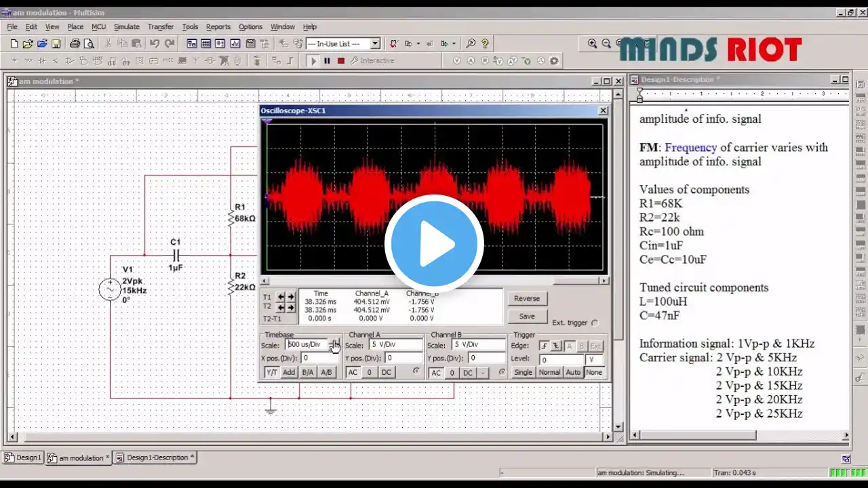868x488 pixels.
Task: Open the Reports menu
Action: (x=218, y=26)
